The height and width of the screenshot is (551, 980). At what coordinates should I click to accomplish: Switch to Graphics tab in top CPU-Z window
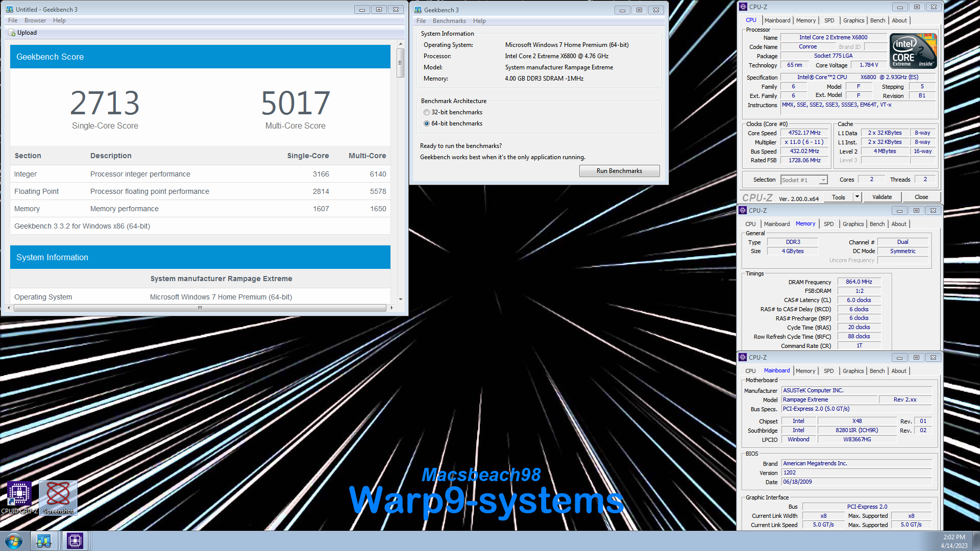[x=853, y=20]
